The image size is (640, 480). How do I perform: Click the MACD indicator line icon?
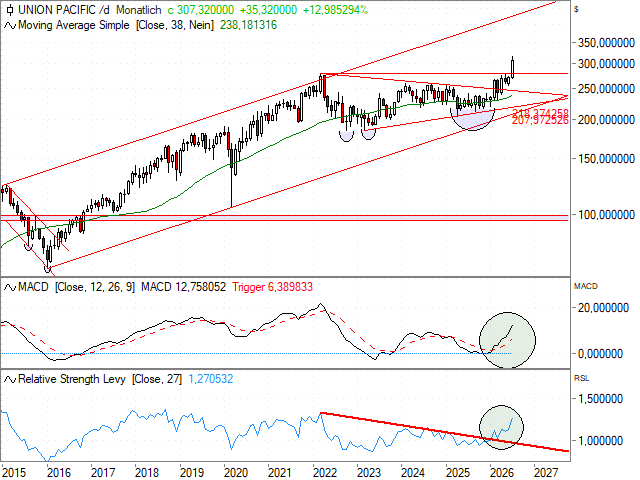tap(10, 287)
